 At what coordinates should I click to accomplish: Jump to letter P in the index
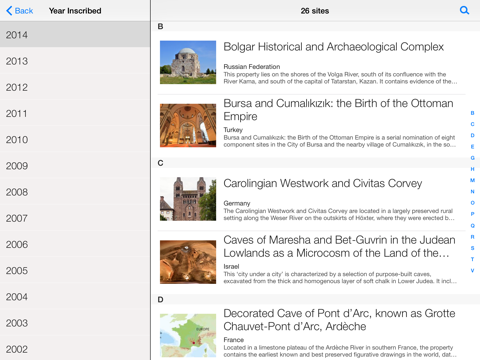[x=472, y=214]
